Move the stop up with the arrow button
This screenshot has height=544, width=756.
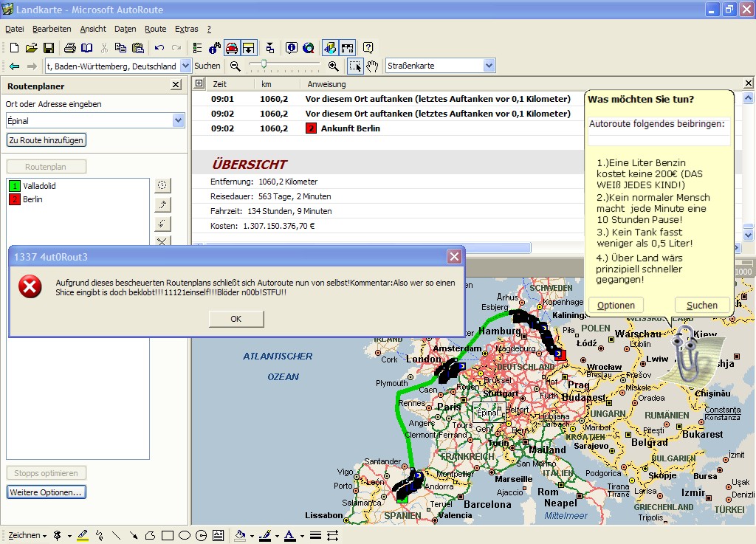click(162, 204)
